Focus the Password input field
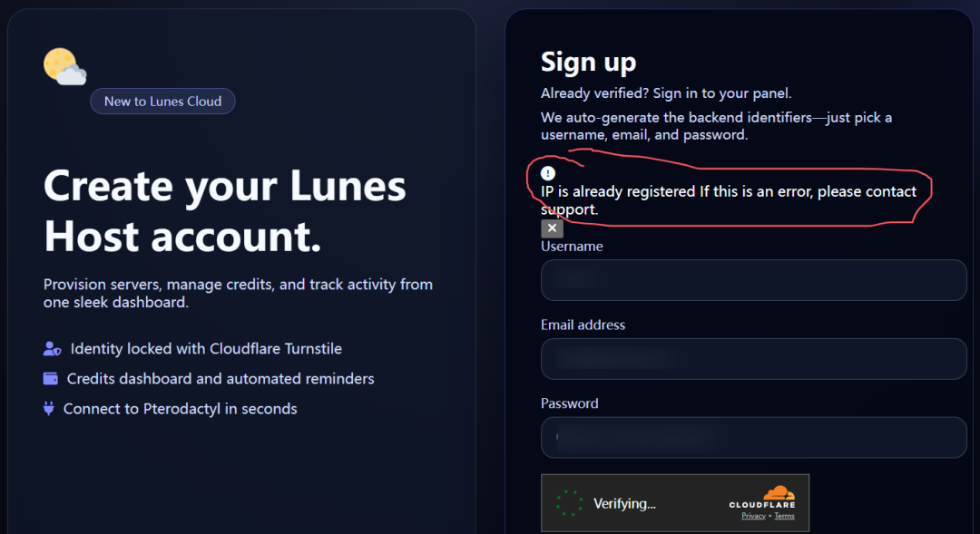This screenshot has width=980, height=534. tap(753, 438)
